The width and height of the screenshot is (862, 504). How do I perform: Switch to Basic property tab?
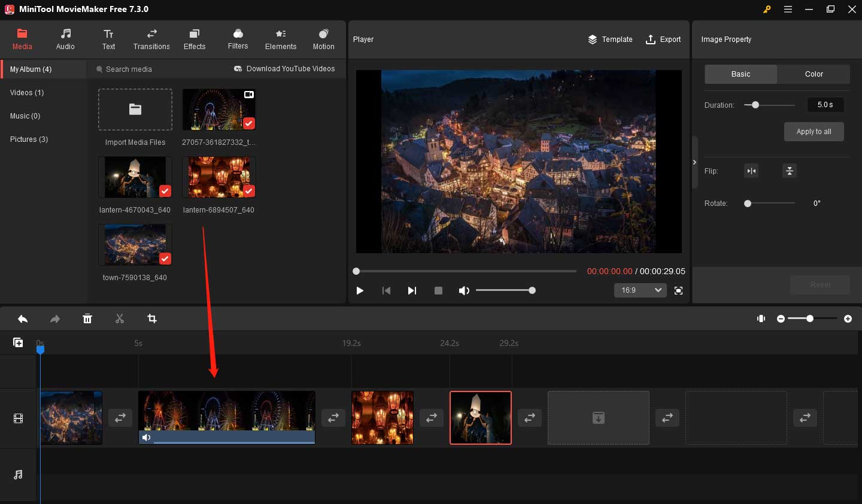pyautogui.click(x=740, y=74)
